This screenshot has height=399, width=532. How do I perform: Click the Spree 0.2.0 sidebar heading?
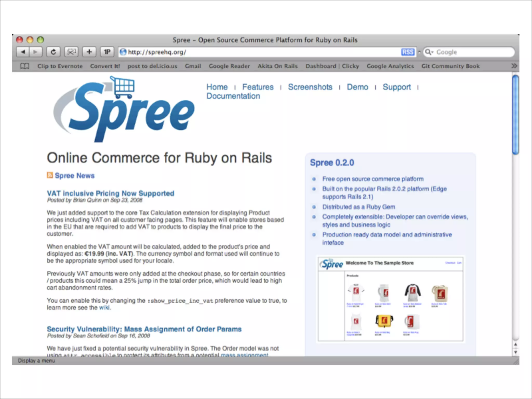tap(332, 163)
